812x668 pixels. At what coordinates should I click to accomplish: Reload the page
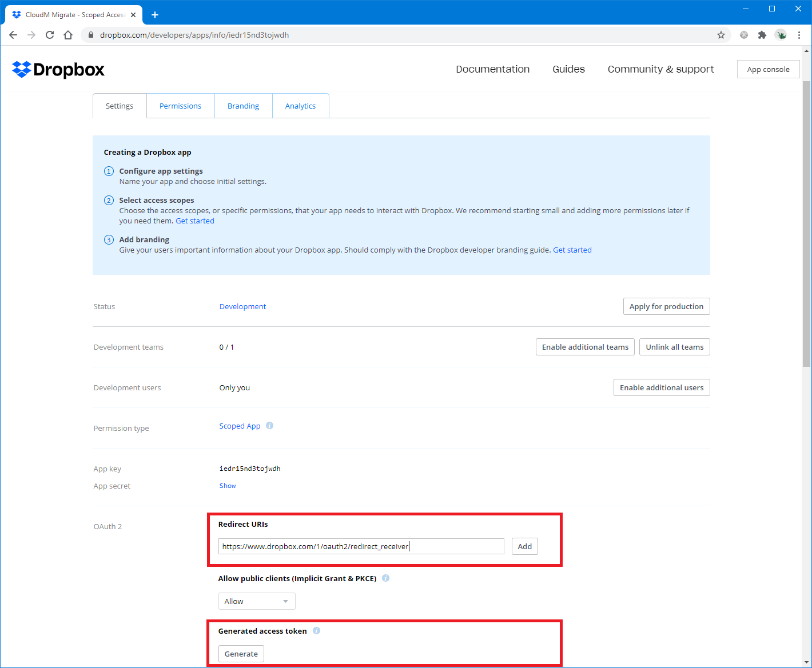[x=50, y=35]
